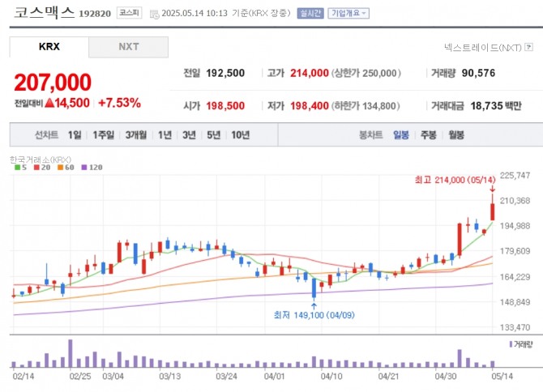Viewport: 543px width, 392px height.
Task: Switch candlestick chart to 주봉 weekly
Action: pyautogui.click(x=428, y=134)
